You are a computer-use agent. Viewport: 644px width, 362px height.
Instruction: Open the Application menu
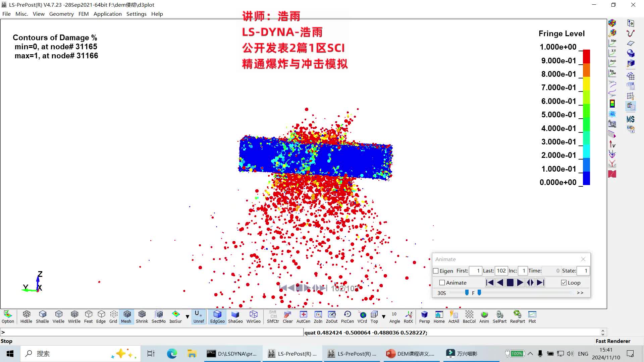107,14
